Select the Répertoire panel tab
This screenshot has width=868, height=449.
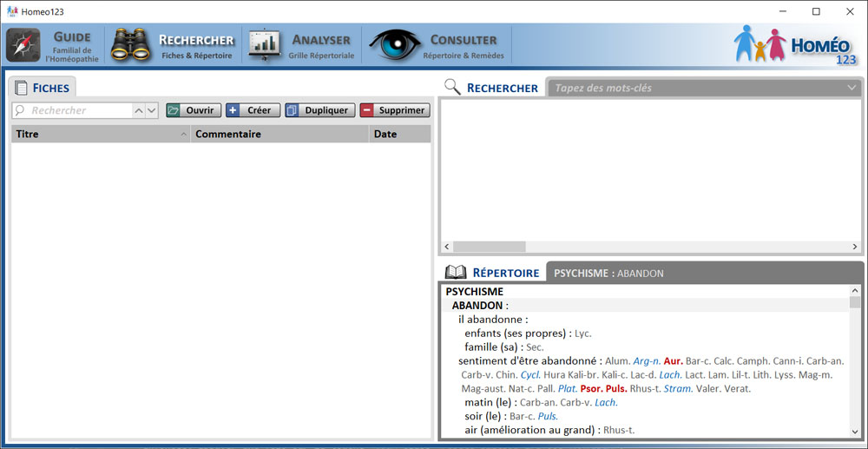coord(492,273)
